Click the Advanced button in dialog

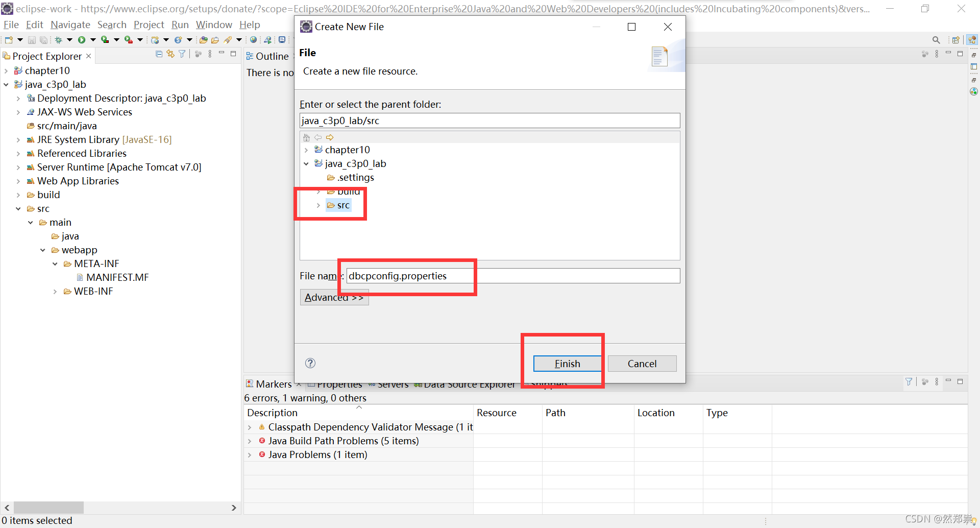[334, 297]
